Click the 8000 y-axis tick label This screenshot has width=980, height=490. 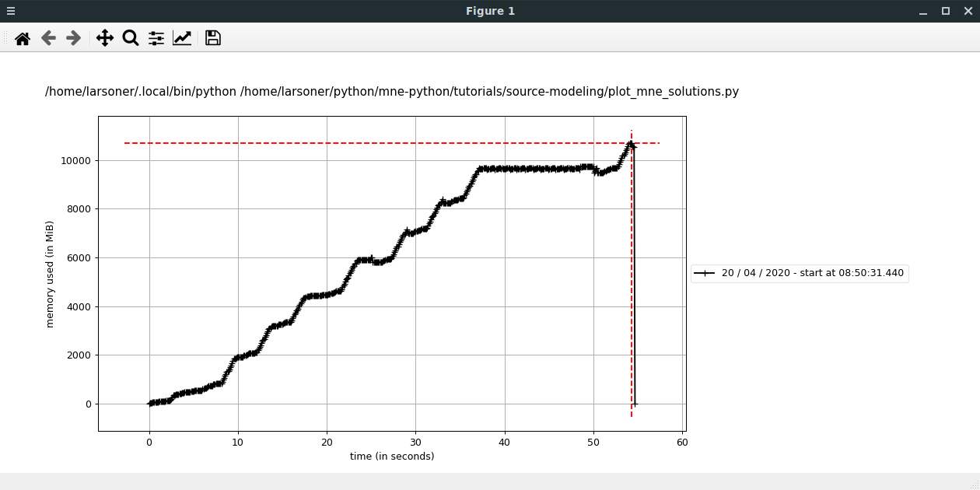click(x=79, y=209)
